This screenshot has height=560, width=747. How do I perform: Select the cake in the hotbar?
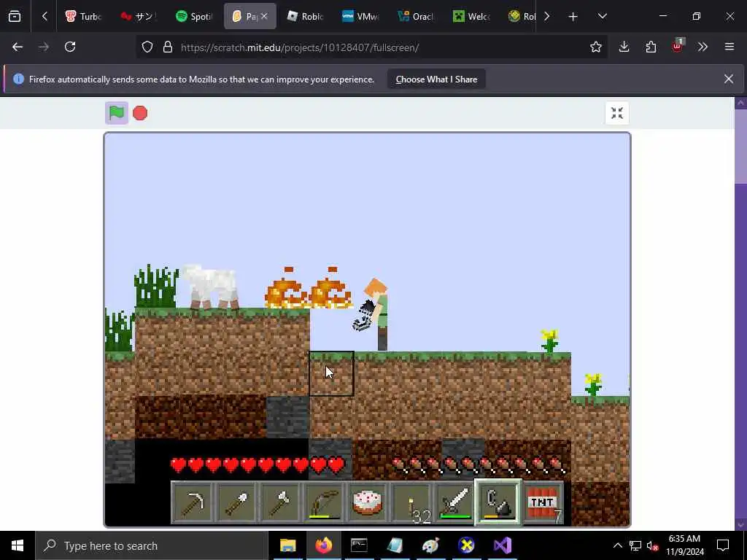(x=368, y=503)
